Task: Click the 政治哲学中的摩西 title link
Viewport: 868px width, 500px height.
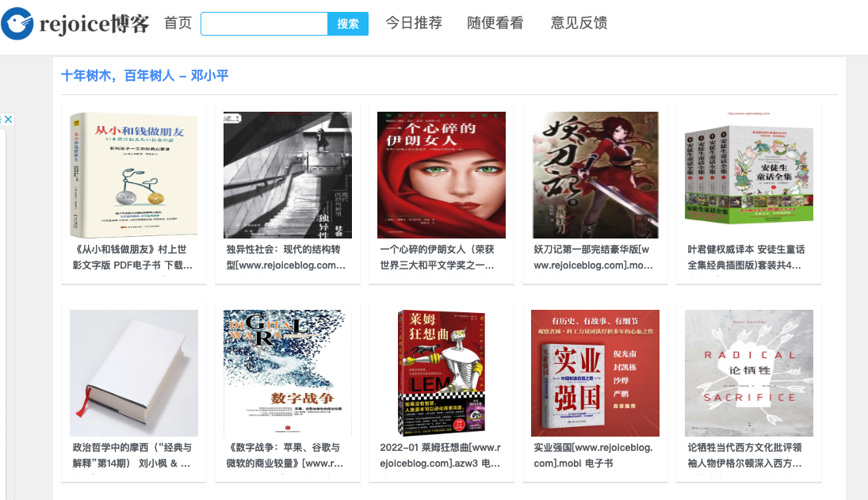Action: [132, 455]
